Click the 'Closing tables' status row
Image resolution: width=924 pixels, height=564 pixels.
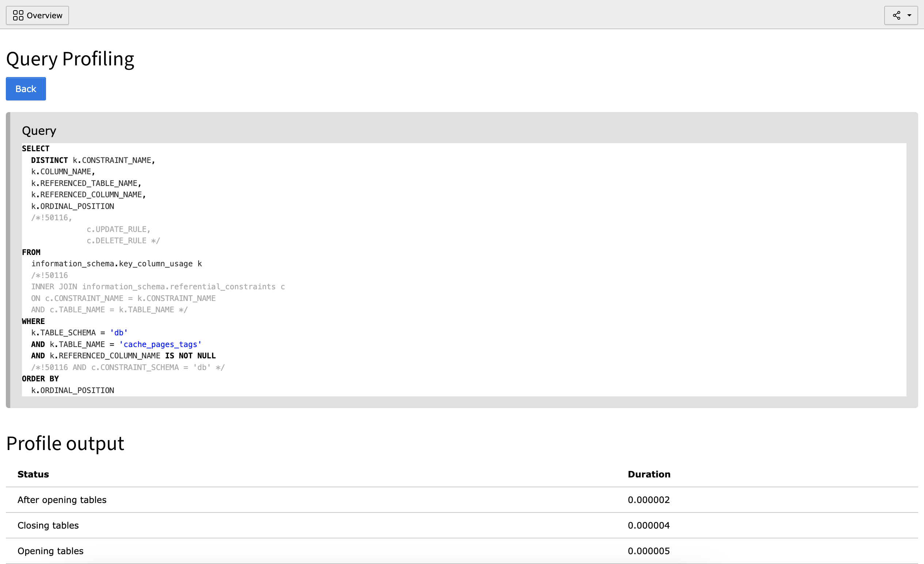point(48,525)
